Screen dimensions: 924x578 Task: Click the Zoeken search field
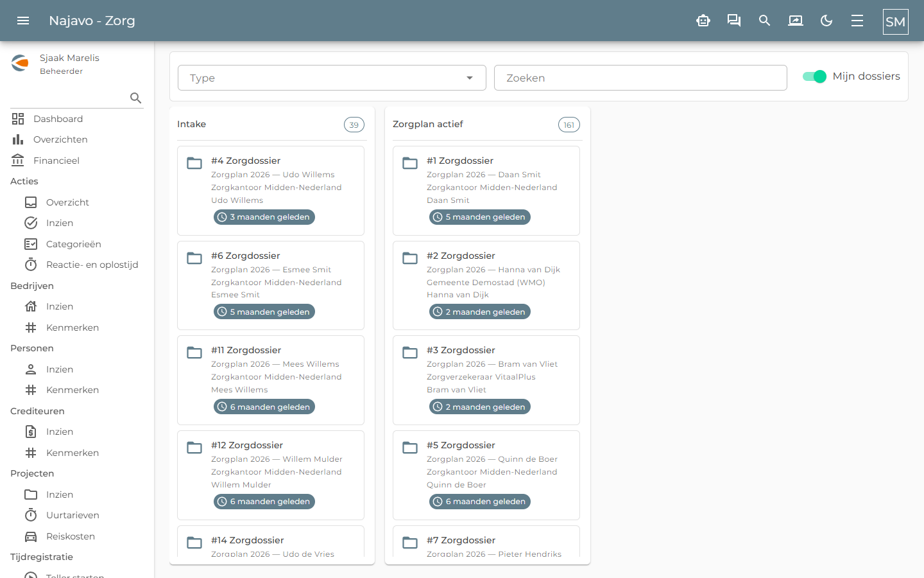pos(640,78)
